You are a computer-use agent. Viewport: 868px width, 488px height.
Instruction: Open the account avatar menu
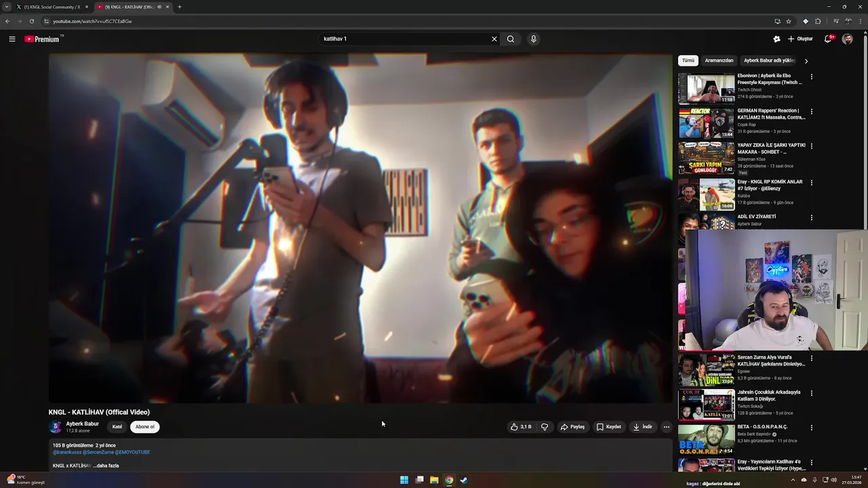tap(848, 39)
